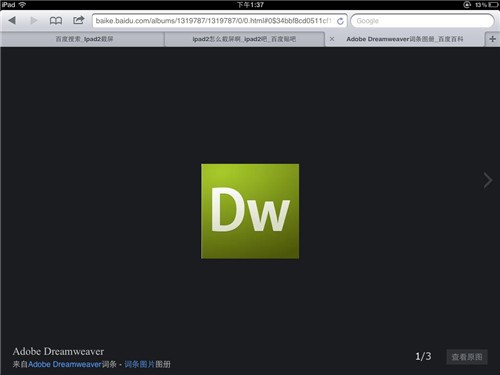Click the 查看原图 button
Image resolution: width=500 pixels, height=375 pixels.
[x=467, y=357]
